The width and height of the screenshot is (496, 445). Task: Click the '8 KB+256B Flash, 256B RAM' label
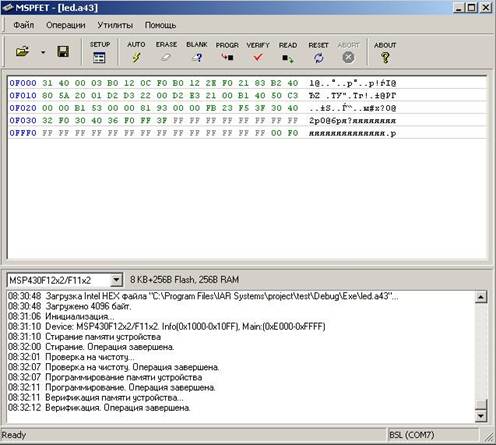coord(184,280)
